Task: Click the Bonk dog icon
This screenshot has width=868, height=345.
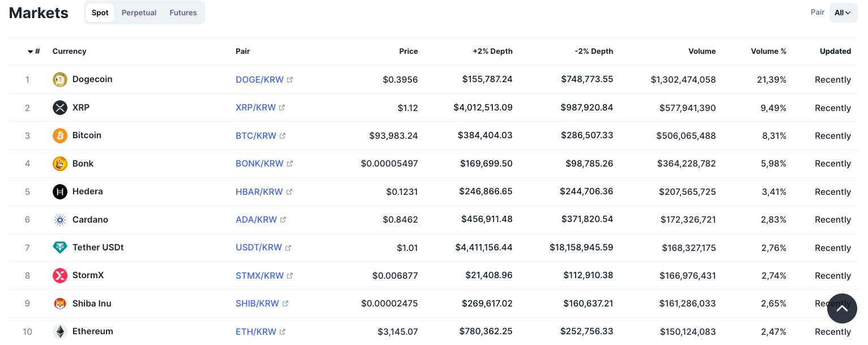Action: pyautogui.click(x=60, y=164)
